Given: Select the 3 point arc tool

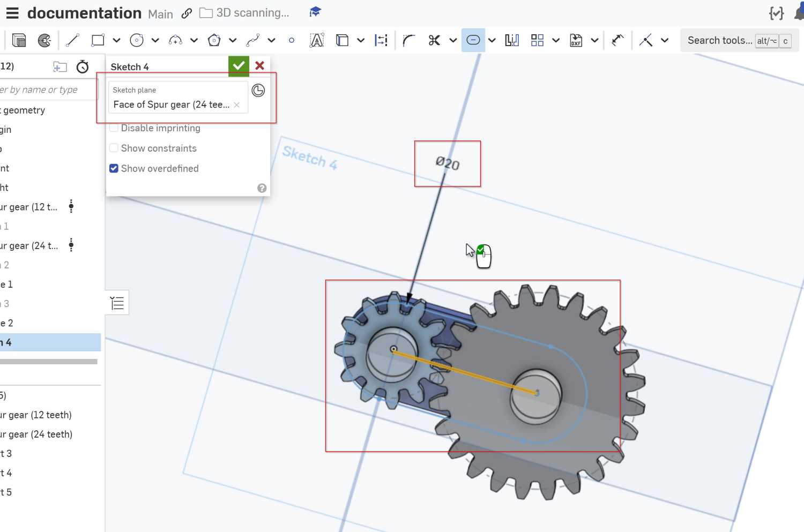Looking at the screenshot, I should pos(175,40).
